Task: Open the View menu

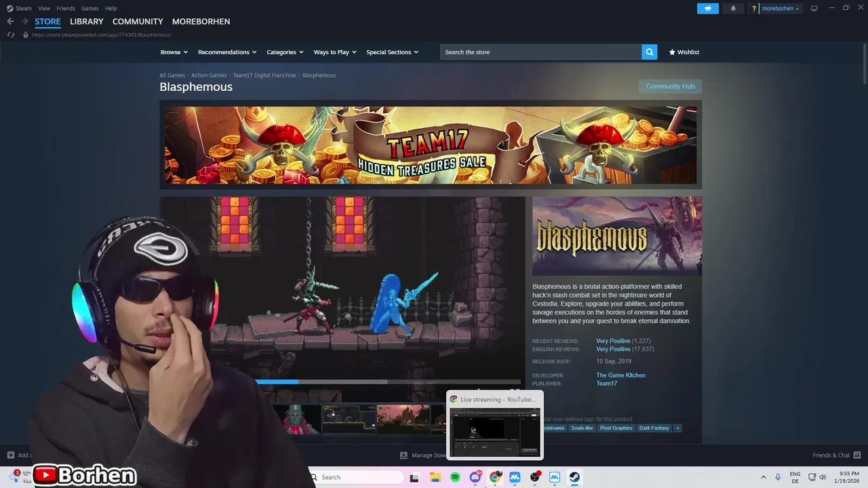Action: click(x=44, y=8)
